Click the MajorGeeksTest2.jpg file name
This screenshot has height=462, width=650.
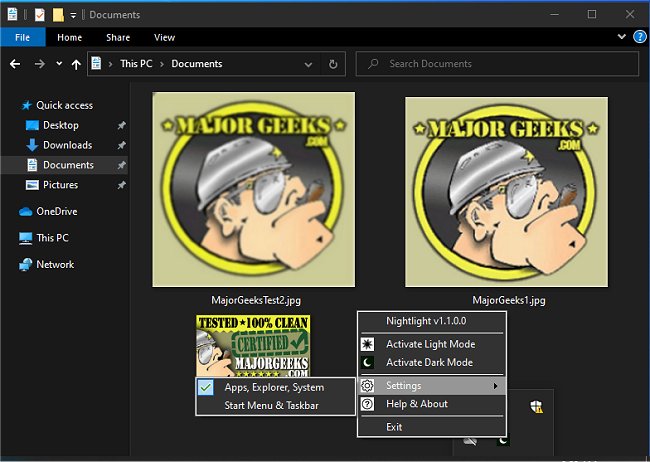(256, 300)
